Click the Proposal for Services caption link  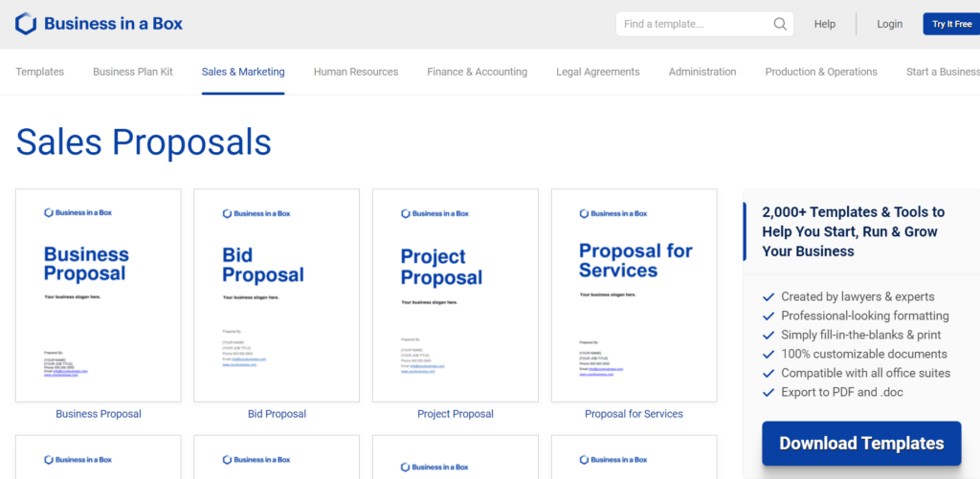(634, 413)
